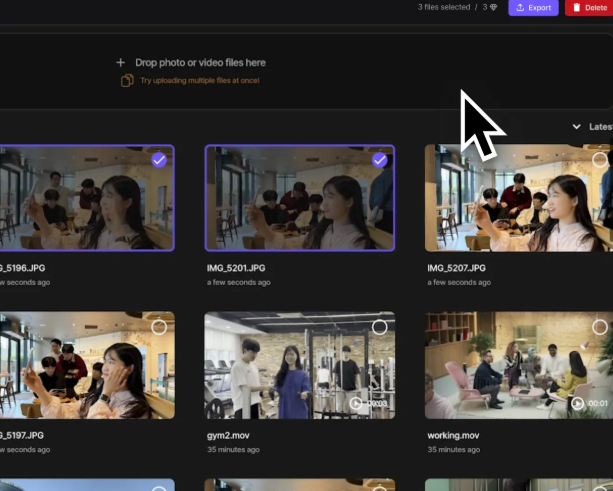
Task: Deselect IMG_5201.JPG using its checkmark
Action: coord(379,160)
